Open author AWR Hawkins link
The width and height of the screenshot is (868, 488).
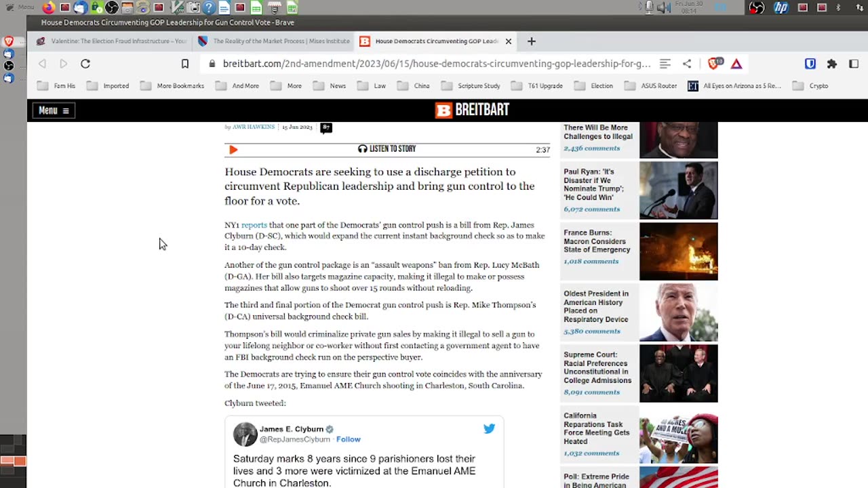pos(254,127)
